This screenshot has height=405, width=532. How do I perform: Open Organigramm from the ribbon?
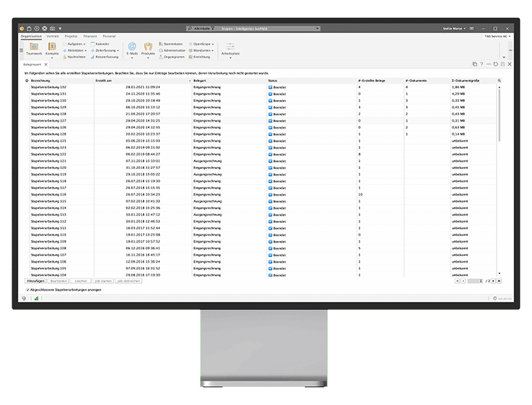pyautogui.click(x=172, y=57)
